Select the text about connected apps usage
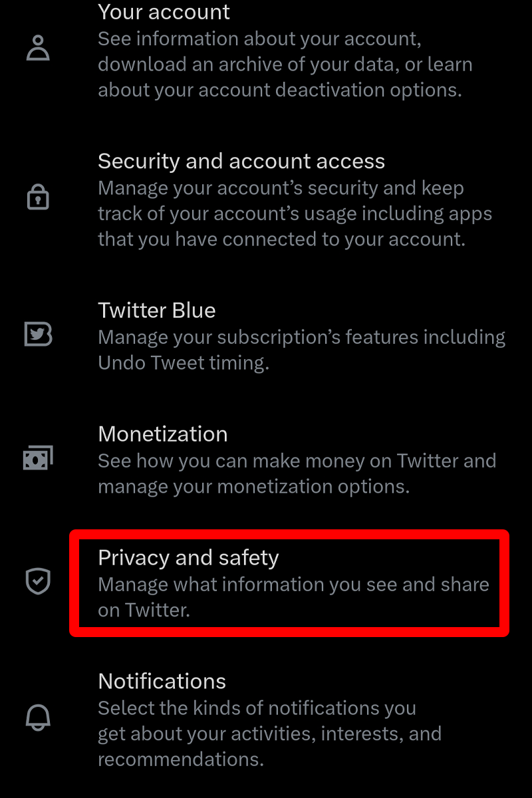 [295, 213]
